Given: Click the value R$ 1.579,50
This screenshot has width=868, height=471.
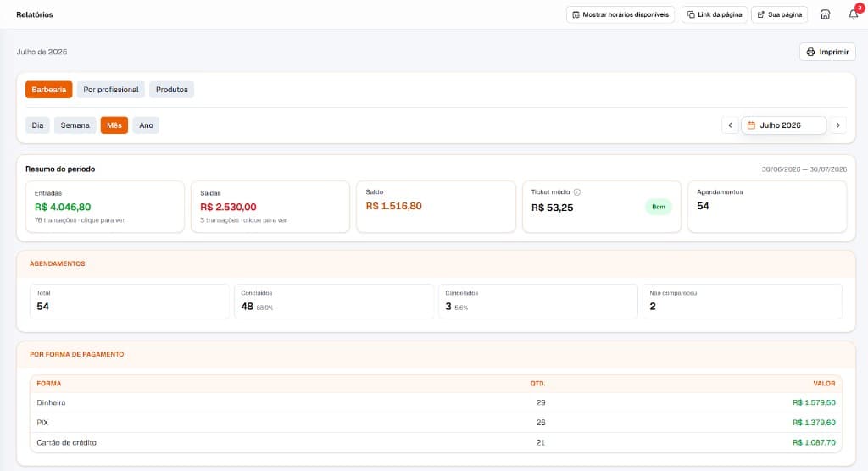Looking at the screenshot, I should [814, 403].
